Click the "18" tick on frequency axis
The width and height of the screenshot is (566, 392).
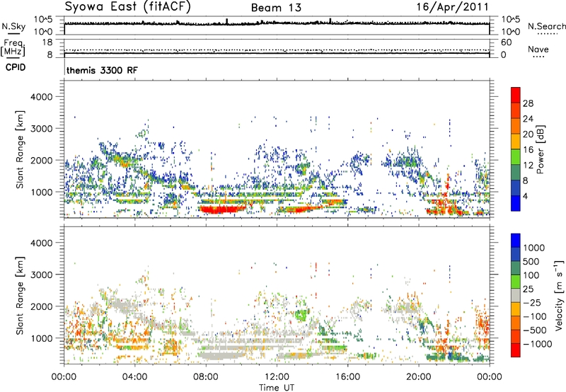(47, 42)
